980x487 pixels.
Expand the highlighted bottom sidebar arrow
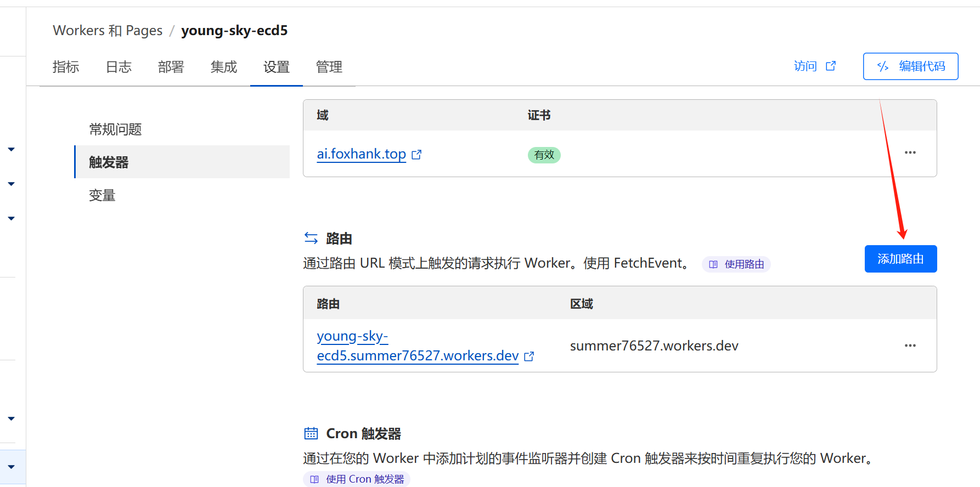11,467
